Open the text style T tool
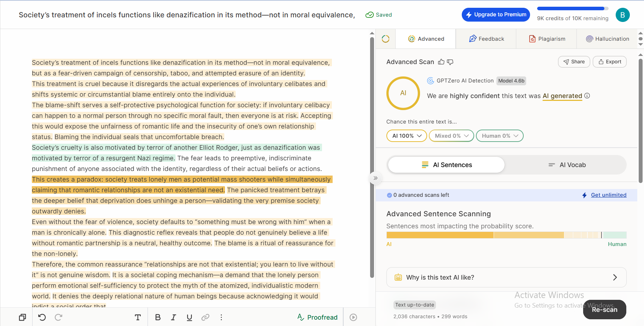The width and height of the screenshot is (644, 326). 138,317
